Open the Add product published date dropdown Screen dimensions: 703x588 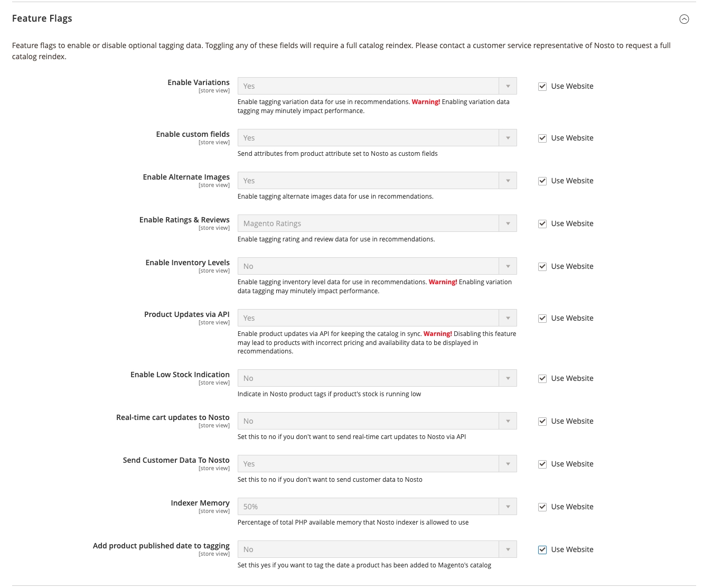point(377,549)
